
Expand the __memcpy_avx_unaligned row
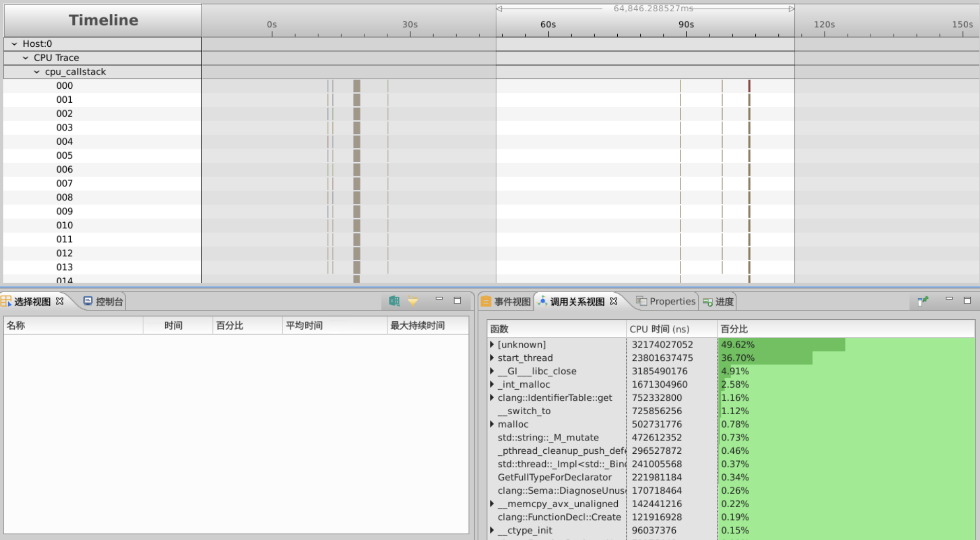click(492, 504)
